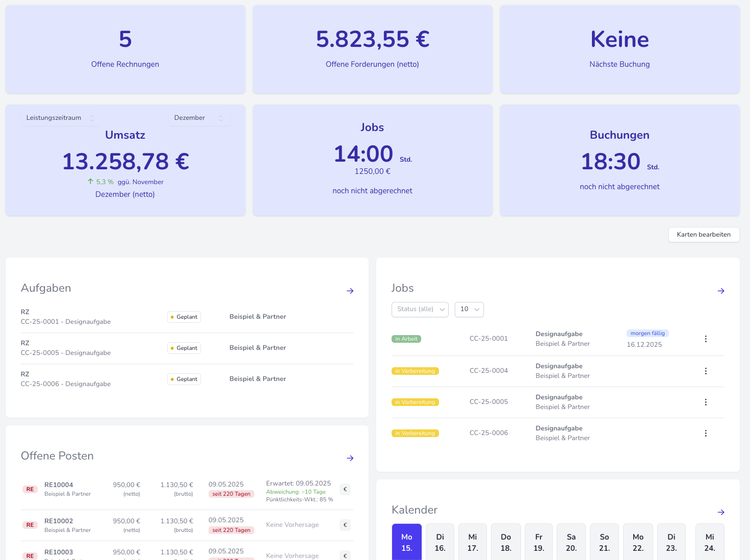
Task: Open the Status (alle) filter dropdown
Action: [x=420, y=309]
